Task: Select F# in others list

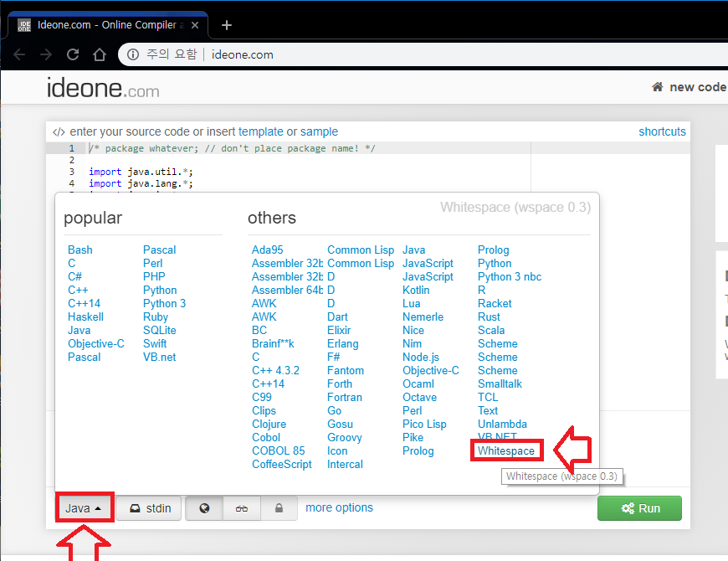Action: pyautogui.click(x=333, y=358)
